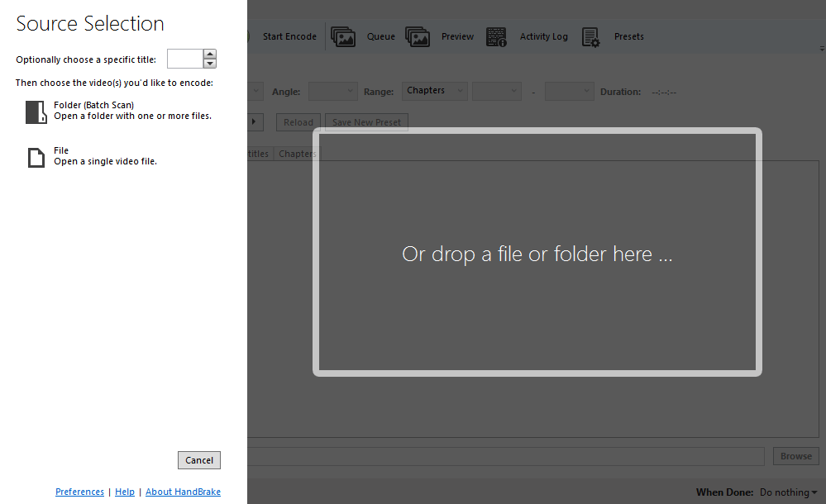Viewport: 826px width, 504px height.
Task: Click the Presets gear icon
Action: click(x=590, y=36)
